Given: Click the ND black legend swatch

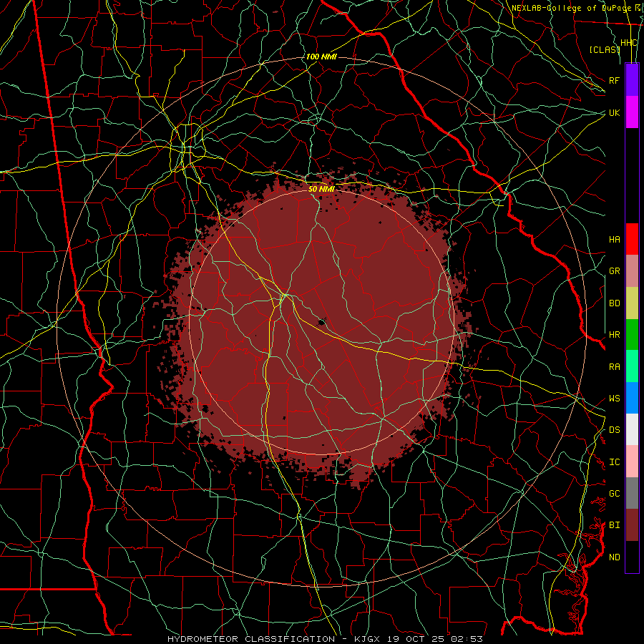Looking at the screenshot, I should 632,557.
